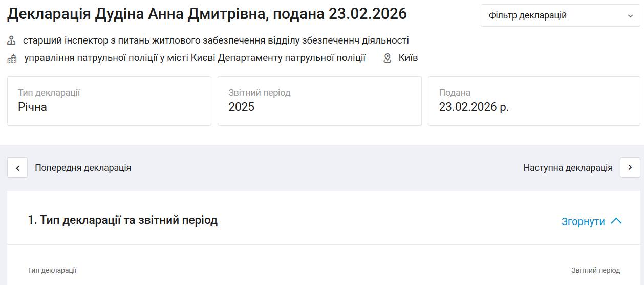The width and height of the screenshot is (644, 285).
Task: Click the Київ location label
Action: click(408, 58)
